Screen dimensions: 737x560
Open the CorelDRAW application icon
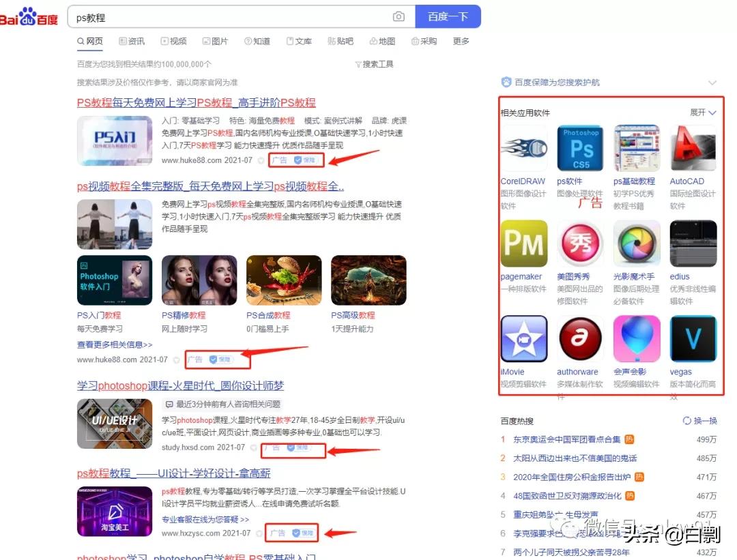523,147
